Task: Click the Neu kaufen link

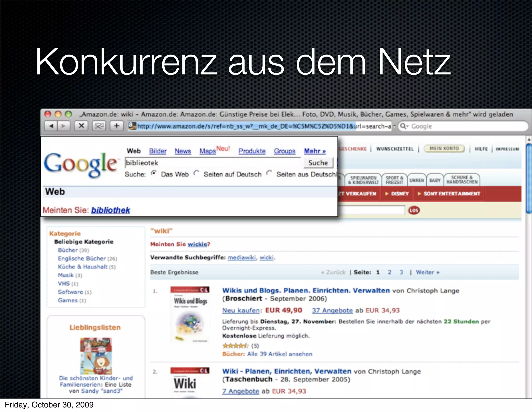Action: point(241,310)
